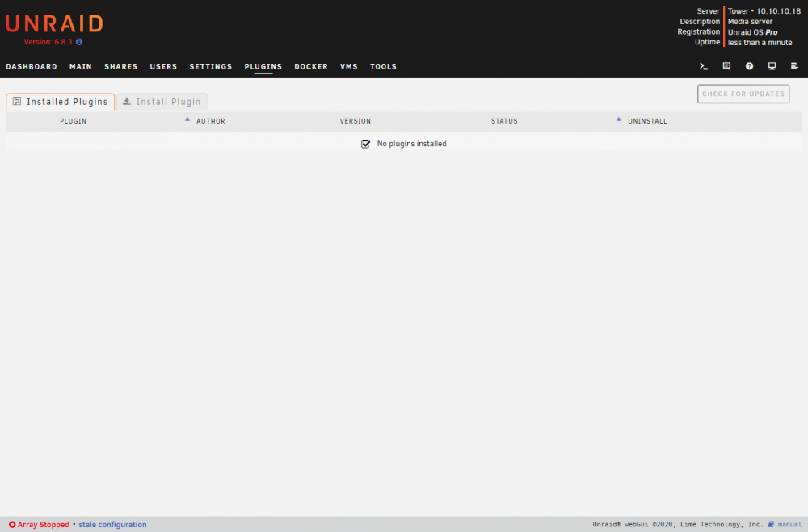Open the Settings menu
Viewport: 808px width, 532px height.
[211, 66]
